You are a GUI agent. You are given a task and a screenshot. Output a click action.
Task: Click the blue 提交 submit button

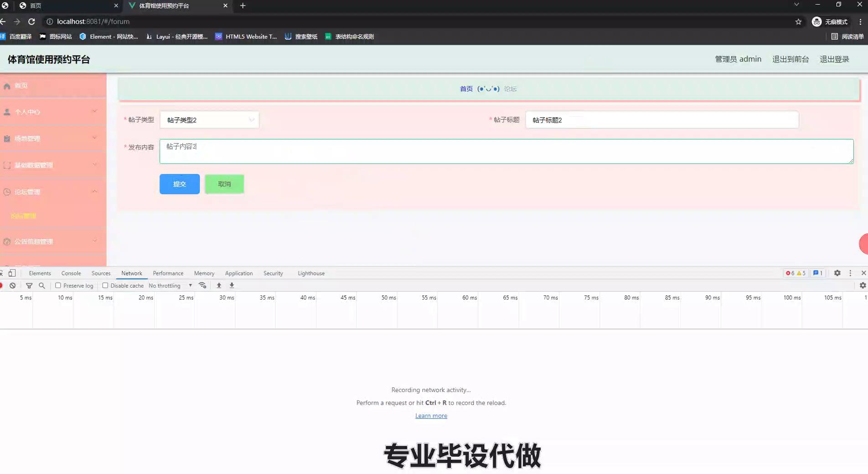coord(180,184)
